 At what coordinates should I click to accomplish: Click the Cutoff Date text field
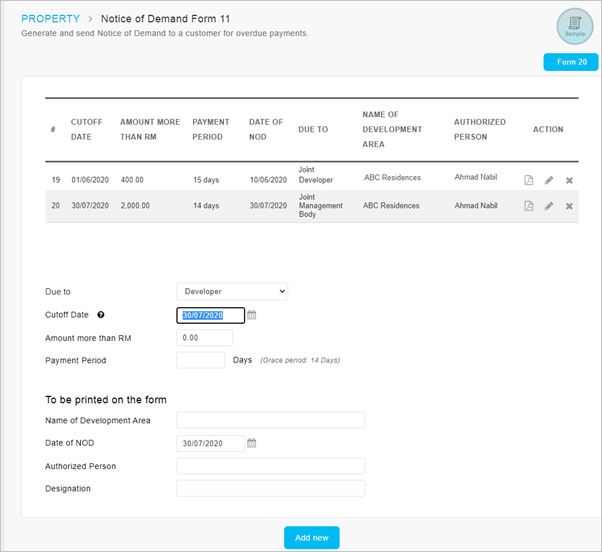click(x=210, y=315)
